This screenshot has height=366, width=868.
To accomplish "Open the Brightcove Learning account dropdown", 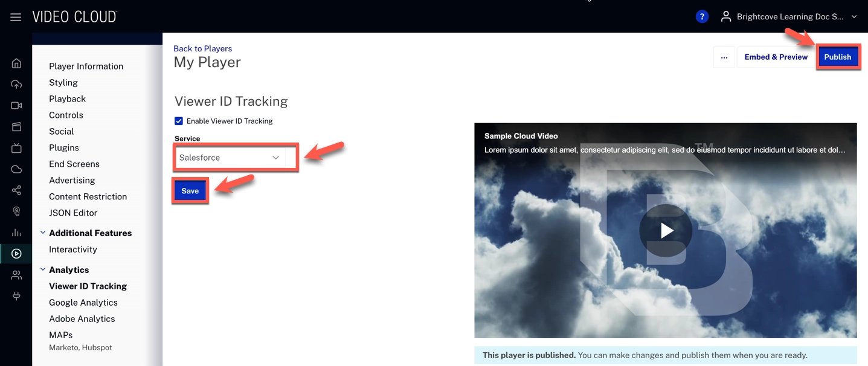I will coord(789,17).
